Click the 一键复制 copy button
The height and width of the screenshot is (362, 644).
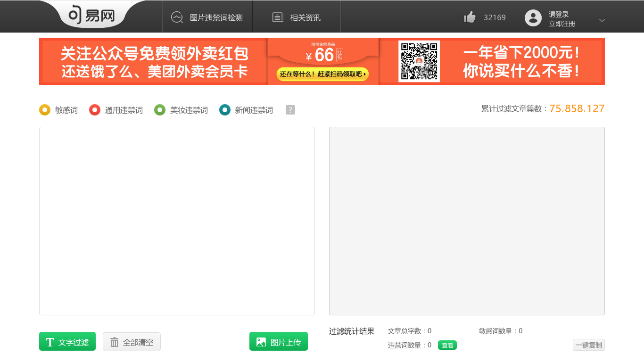[589, 345]
